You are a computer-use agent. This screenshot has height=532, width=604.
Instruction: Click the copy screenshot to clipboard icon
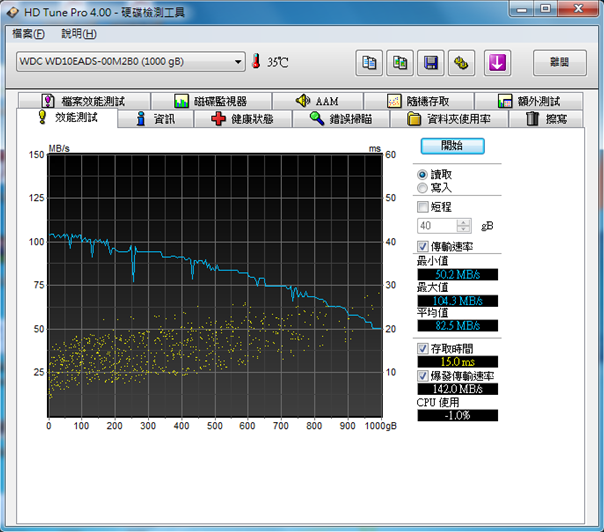coord(400,63)
